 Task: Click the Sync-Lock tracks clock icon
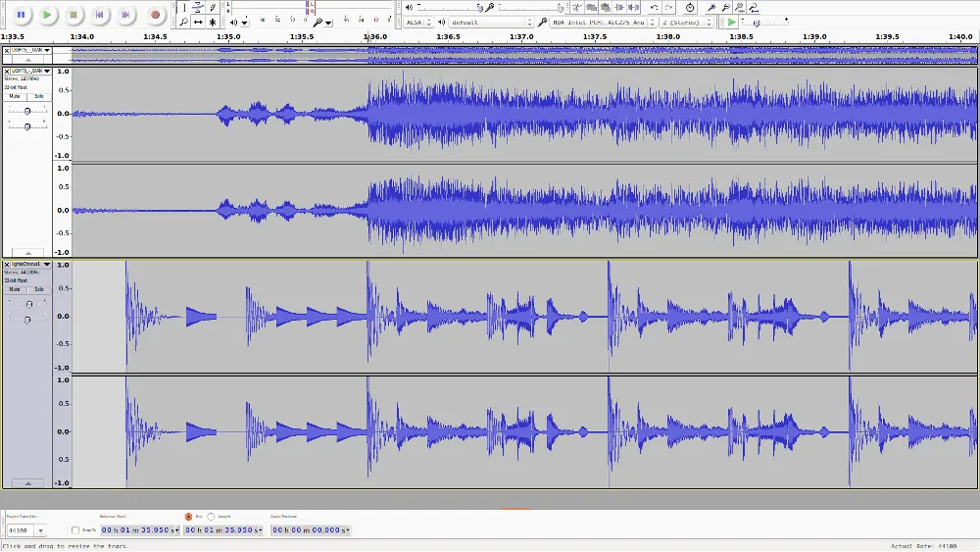690,8
